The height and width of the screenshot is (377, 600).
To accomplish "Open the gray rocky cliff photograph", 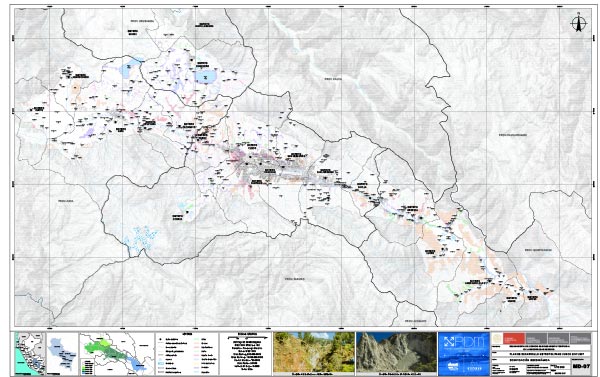I will click(396, 352).
